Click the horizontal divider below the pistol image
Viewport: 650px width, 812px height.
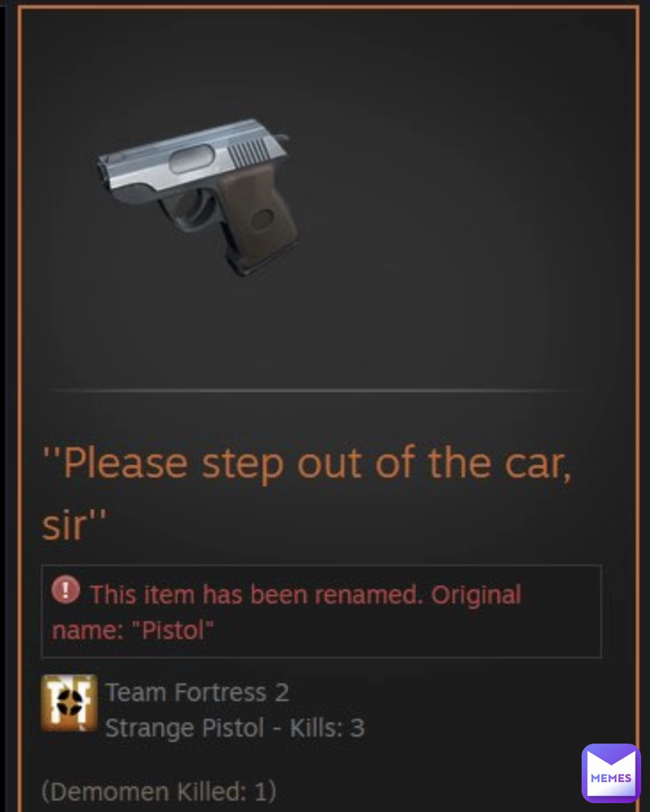[x=315, y=391]
